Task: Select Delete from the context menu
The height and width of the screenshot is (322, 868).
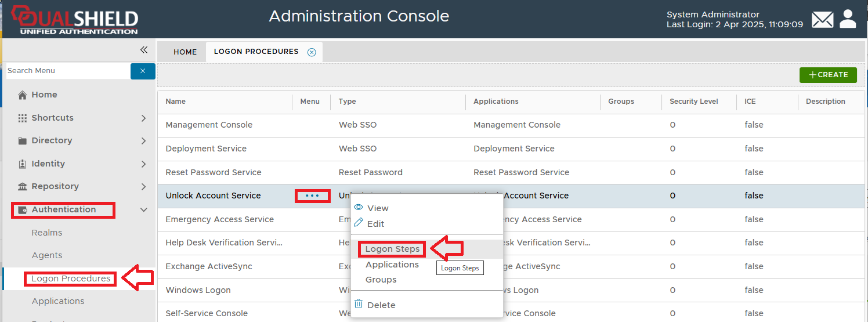Action: tap(381, 305)
